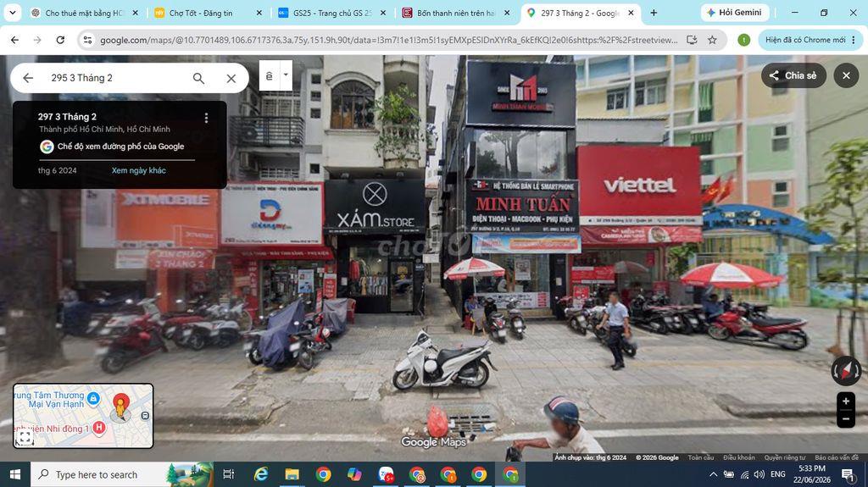The height and width of the screenshot is (487, 868).
Task: Close the GS25 tab
Action: [383, 13]
